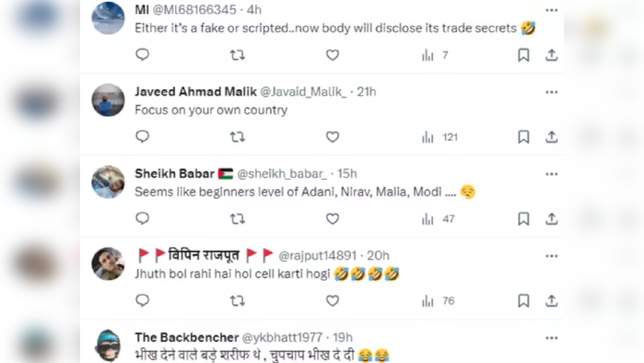The width and height of the screenshot is (644, 363).
Task: Open more options on Sheikh Babar's tweet
Action: tap(551, 174)
